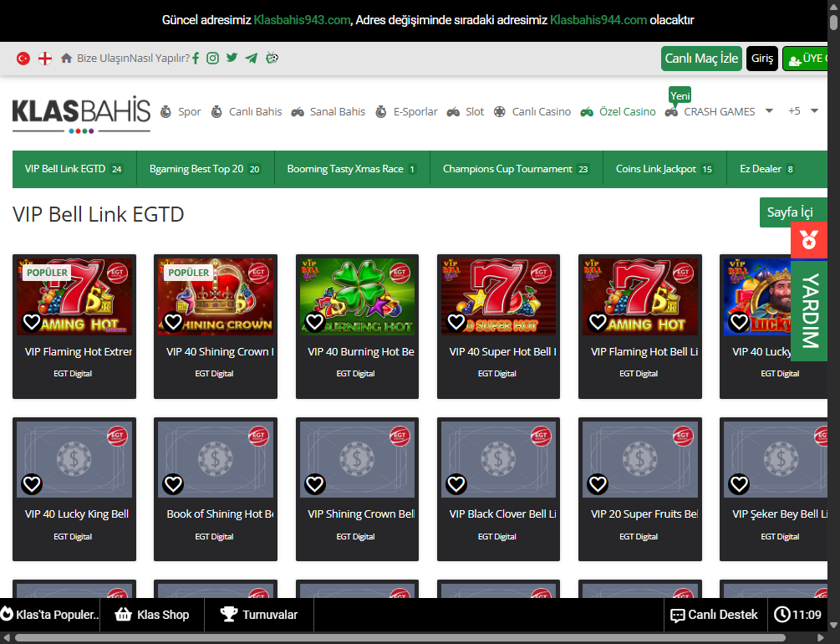This screenshot has width=840, height=644.
Task: Open the Spor menu item
Action: 189,111
